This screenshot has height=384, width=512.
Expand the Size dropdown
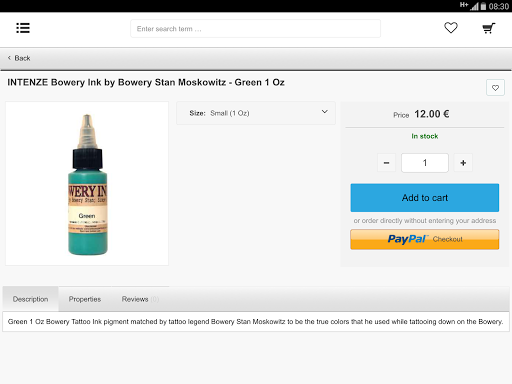(256, 113)
